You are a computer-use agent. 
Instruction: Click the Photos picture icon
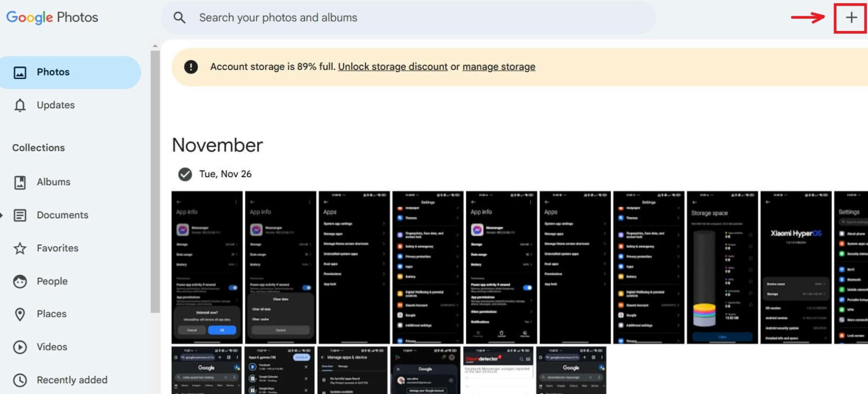(x=20, y=72)
